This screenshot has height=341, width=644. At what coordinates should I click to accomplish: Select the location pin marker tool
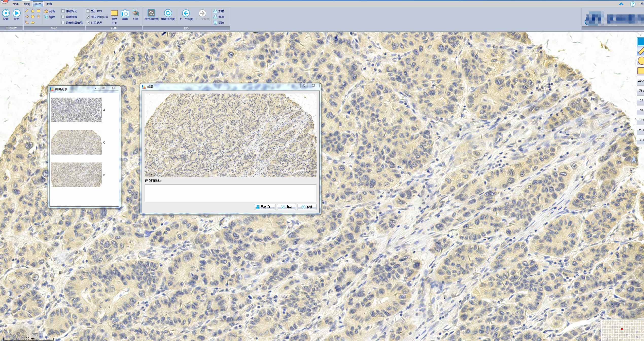click(39, 17)
